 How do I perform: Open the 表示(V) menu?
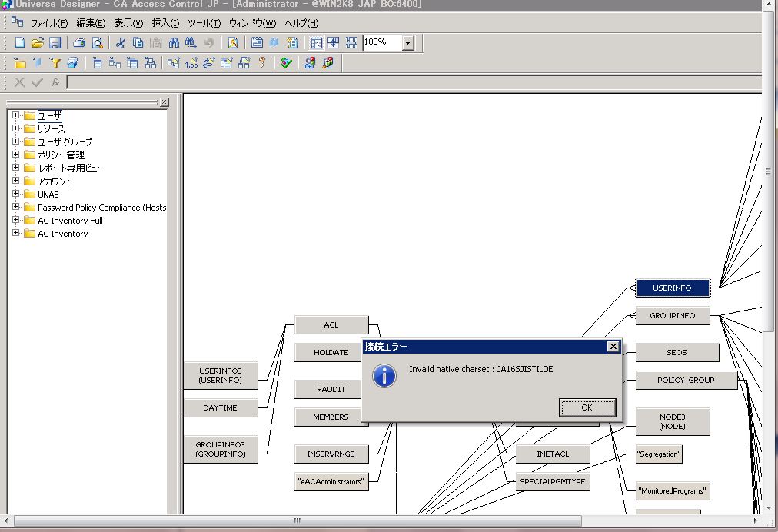pos(128,23)
